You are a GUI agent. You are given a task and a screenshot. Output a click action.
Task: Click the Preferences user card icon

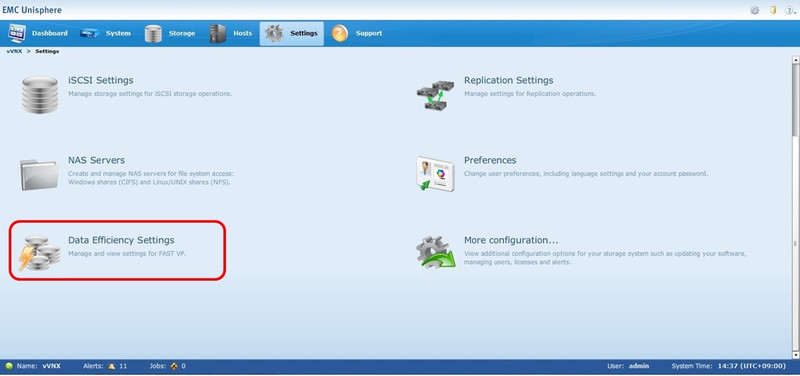coord(435,174)
